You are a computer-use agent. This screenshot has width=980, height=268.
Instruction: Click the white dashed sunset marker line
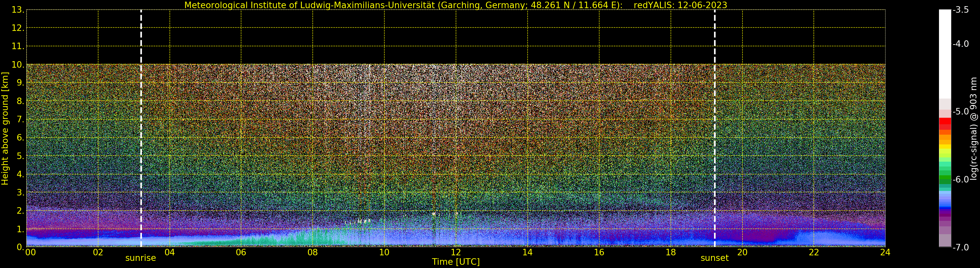pyautogui.click(x=714, y=128)
